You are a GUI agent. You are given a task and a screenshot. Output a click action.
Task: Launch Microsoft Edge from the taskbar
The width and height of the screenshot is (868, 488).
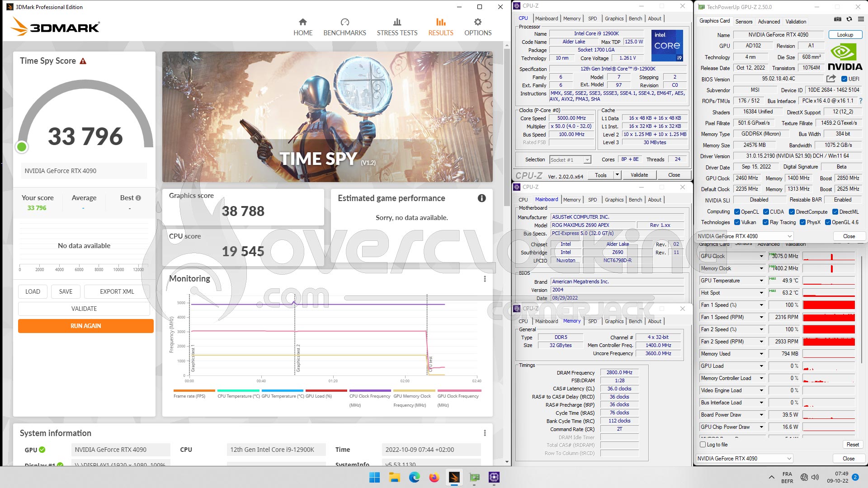414,477
